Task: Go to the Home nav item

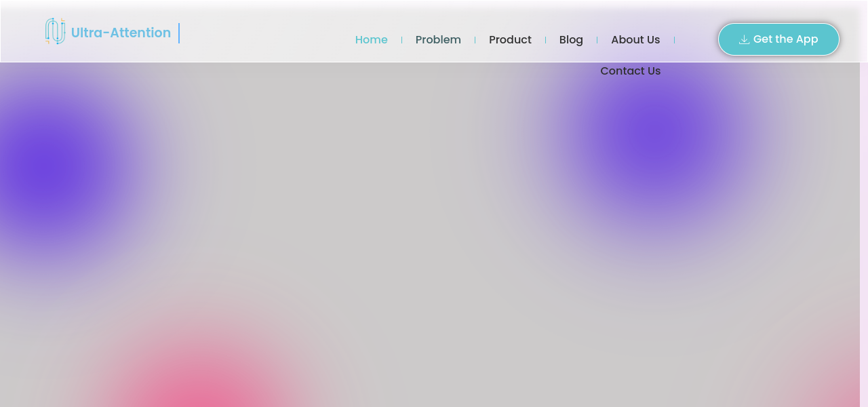Action: 371,40
